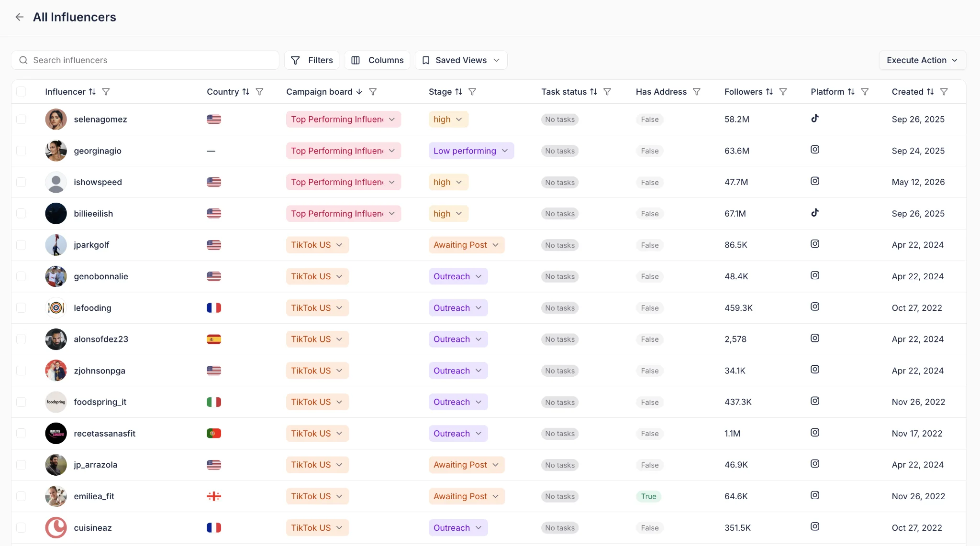The width and height of the screenshot is (980, 546).
Task: Click the No tasks badge for zjohnsonpga
Action: 560,371
